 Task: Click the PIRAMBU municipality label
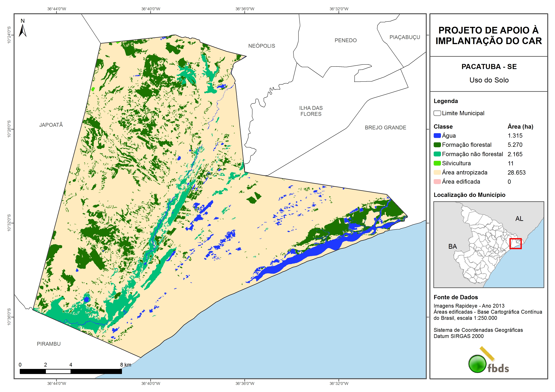49,344
